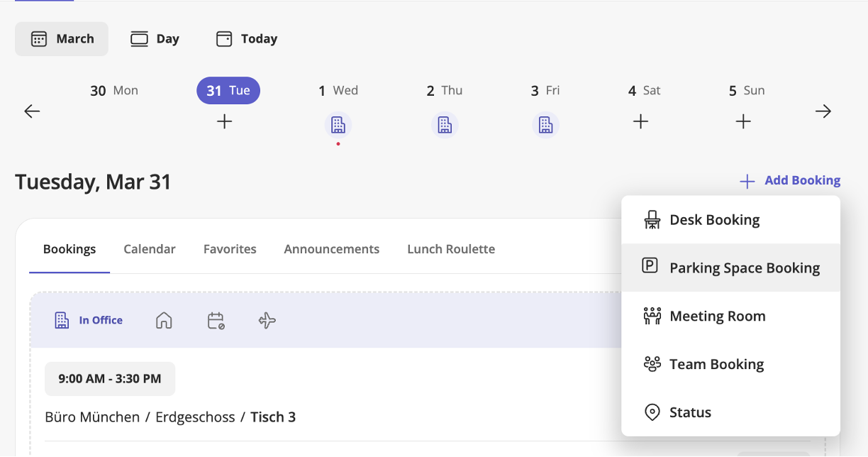Add booking with plus under Sunday 5
The height and width of the screenshot is (457, 868).
click(x=743, y=122)
